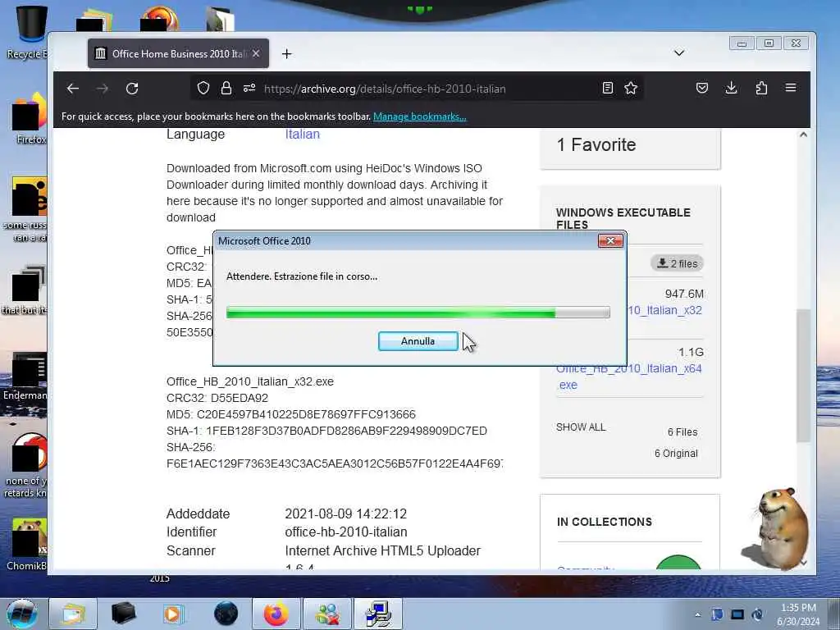Select the Office Home Business 2010 tab
Image resolution: width=840 pixels, height=630 pixels.
tap(178, 53)
